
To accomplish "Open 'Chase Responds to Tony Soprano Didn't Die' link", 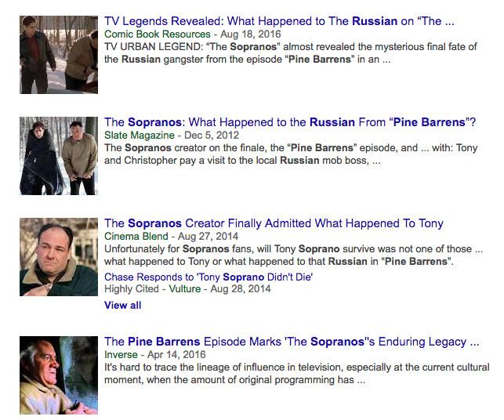I will point(209,277).
